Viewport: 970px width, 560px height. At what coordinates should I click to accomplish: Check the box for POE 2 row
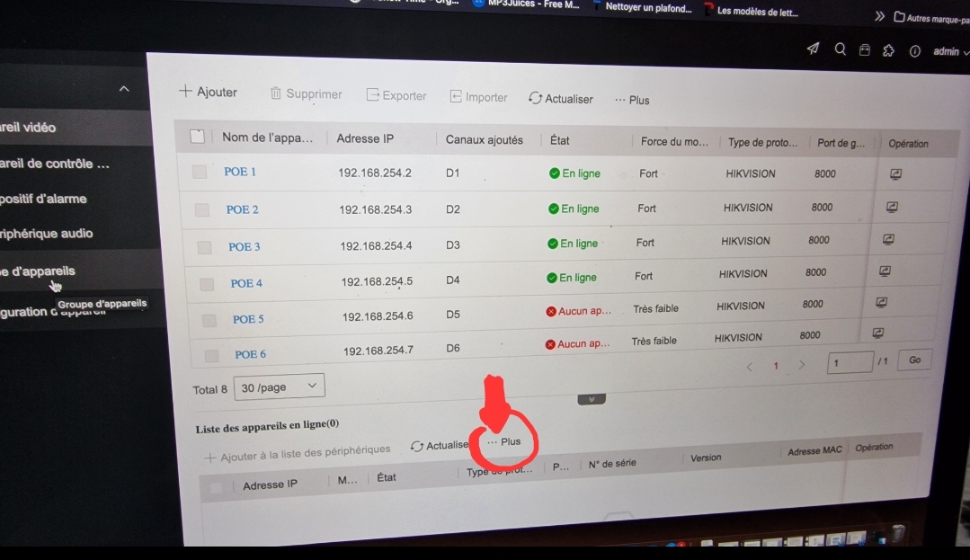point(202,209)
